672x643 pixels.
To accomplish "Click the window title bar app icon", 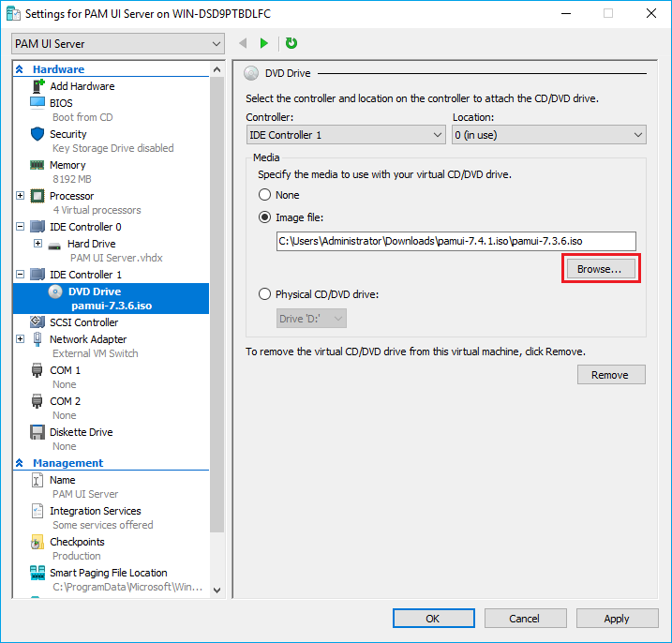I will (13, 14).
